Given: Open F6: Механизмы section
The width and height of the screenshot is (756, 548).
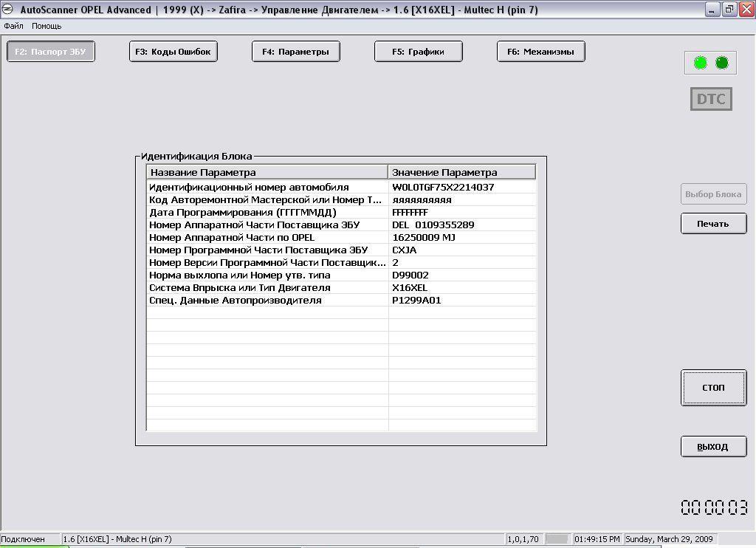Looking at the screenshot, I should point(541,52).
